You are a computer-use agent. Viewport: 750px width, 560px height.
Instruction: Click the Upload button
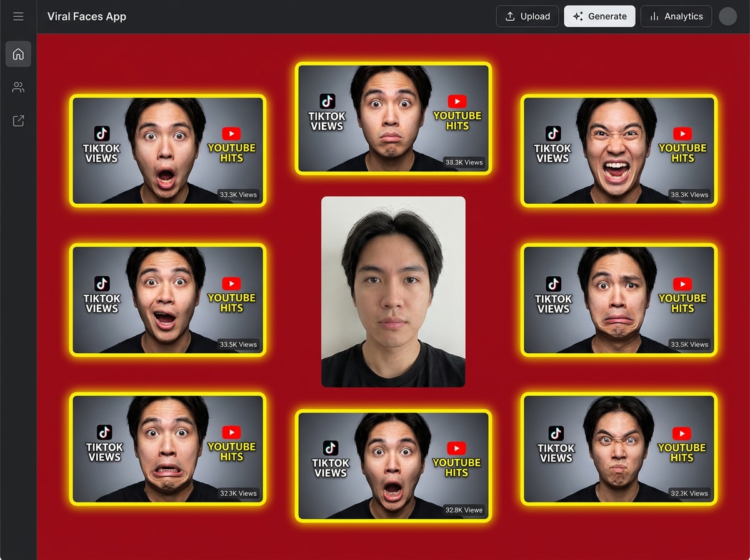pos(527,16)
